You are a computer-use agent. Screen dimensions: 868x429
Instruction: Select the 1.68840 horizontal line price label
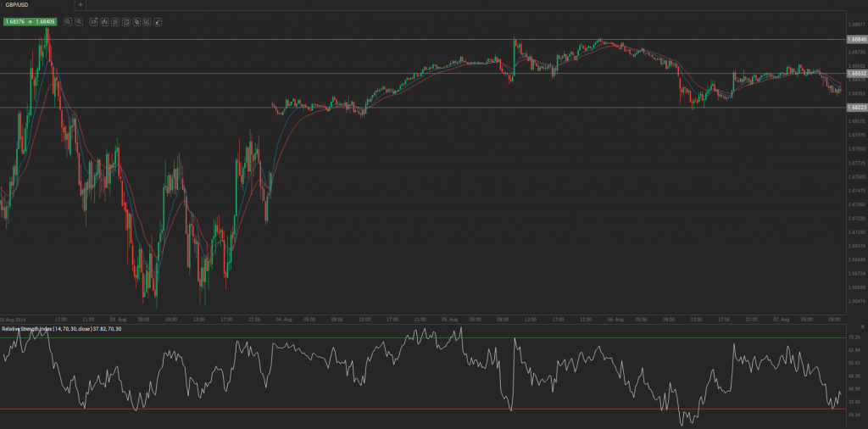[857, 39]
